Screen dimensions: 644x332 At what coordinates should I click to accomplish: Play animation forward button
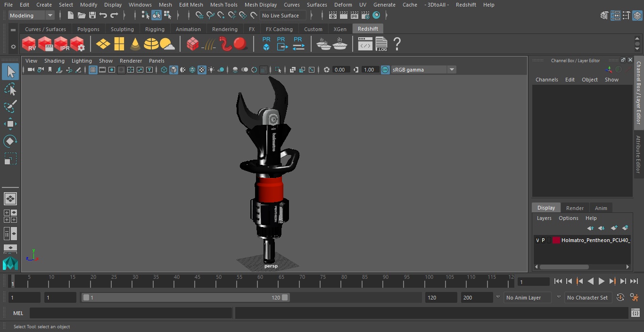602,281
